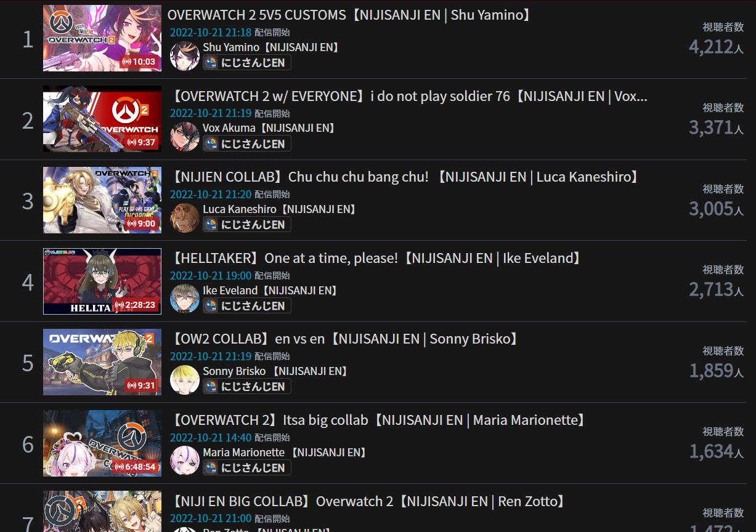Open Ren Zotto's big collab thumbnail

pyautogui.click(x=102, y=512)
